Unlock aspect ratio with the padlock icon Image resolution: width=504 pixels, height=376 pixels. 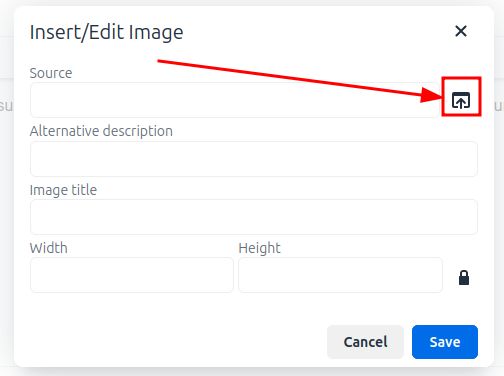[x=464, y=277]
